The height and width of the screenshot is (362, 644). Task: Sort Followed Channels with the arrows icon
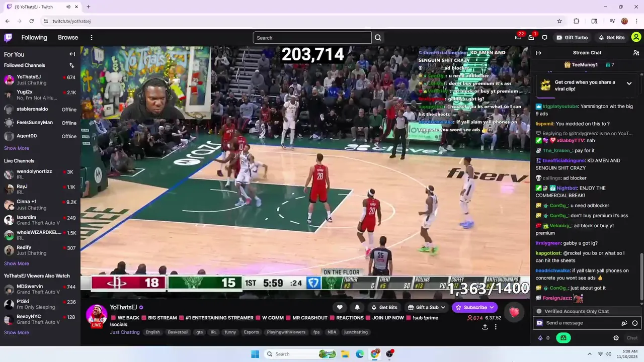click(x=71, y=65)
